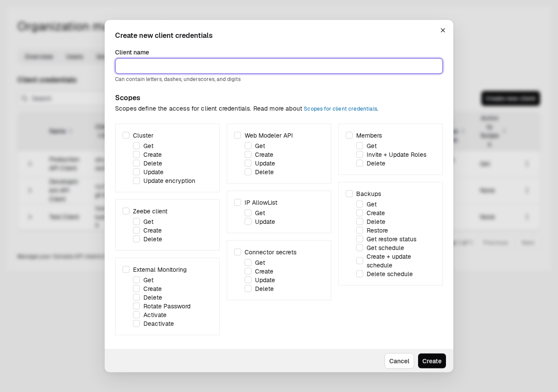Tick IP AllowList Update checkbox
This screenshot has width=558, height=392.
click(248, 222)
